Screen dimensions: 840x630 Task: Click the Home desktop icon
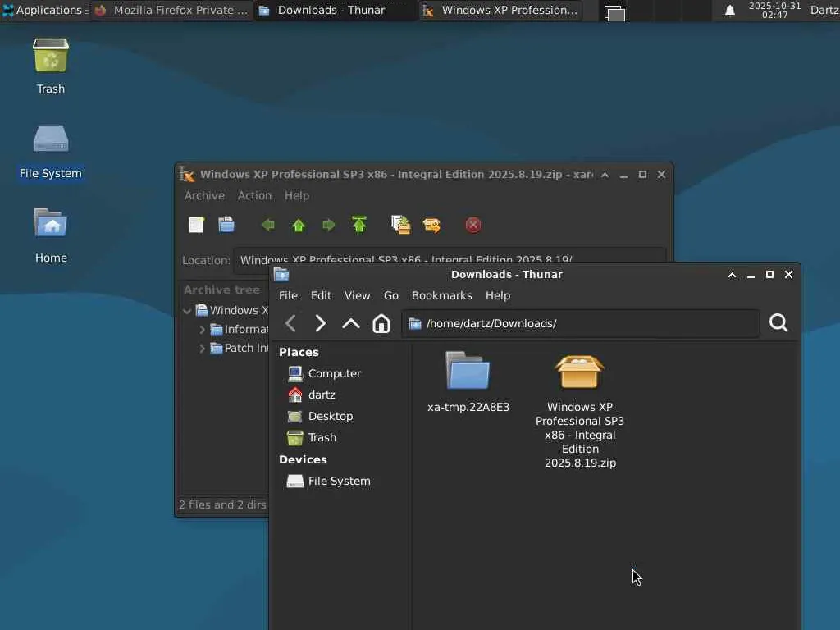point(51,235)
